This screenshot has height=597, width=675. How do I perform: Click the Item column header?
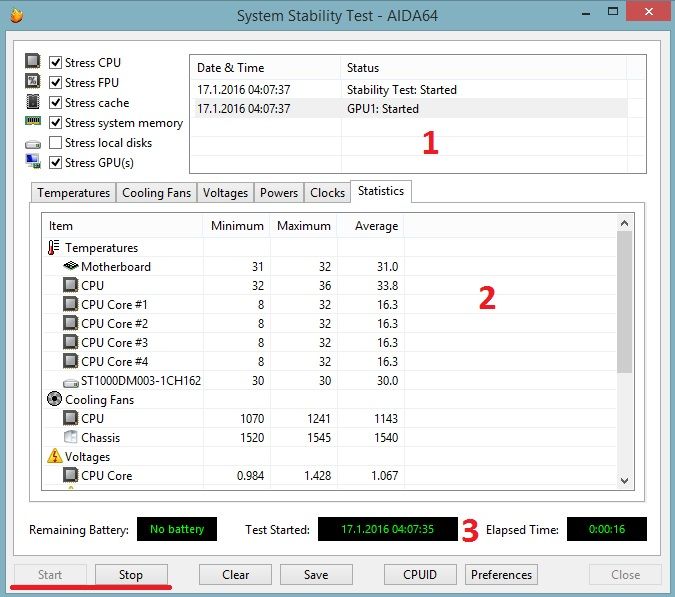[122, 226]
